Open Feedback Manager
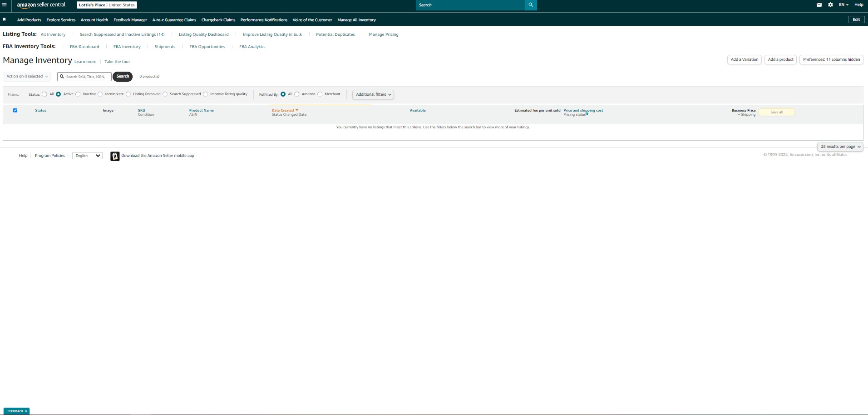 130,20
